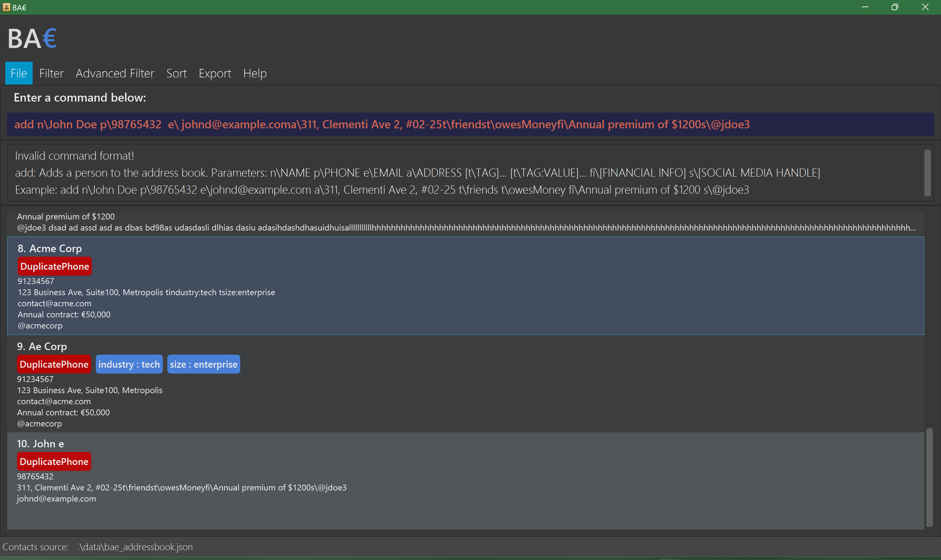Click the DuplicatePhone tag on Acme Corp

tap(55, 266)
